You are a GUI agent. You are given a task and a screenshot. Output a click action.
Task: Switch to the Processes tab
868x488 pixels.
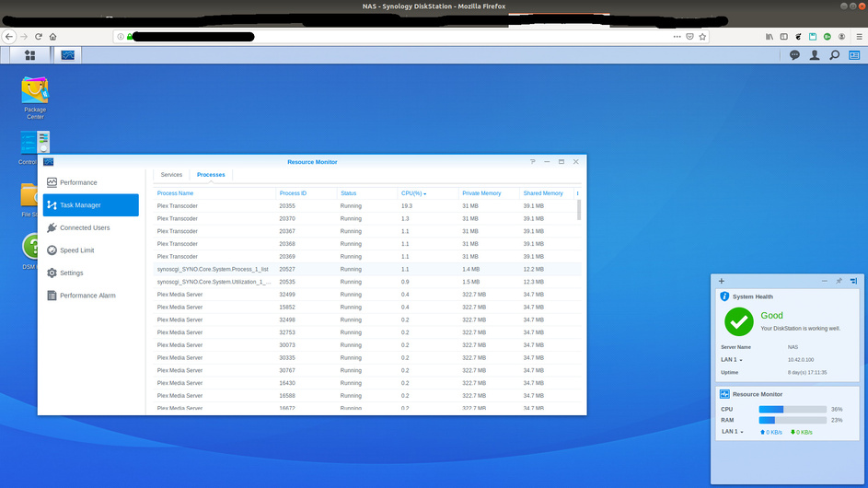211,175
